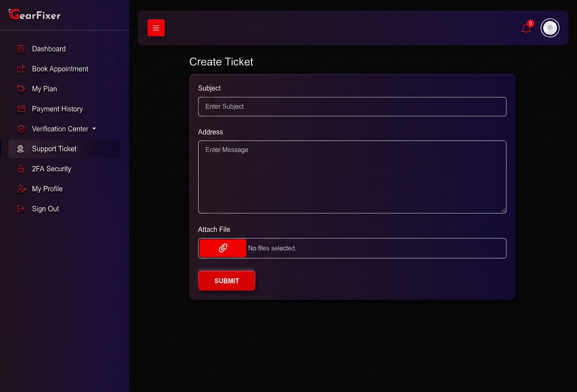Click the Sign Out arrow icon

(21, 209)
